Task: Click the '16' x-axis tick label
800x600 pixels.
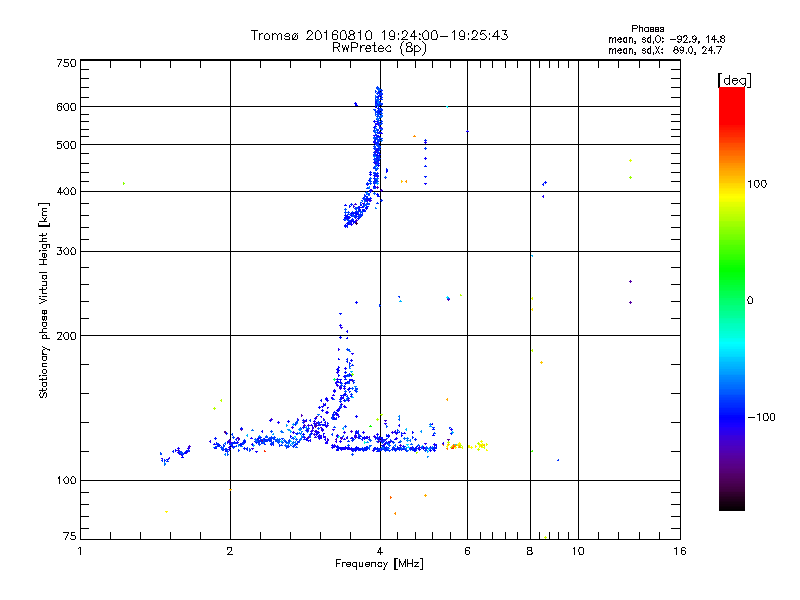Action: (680, 551)
